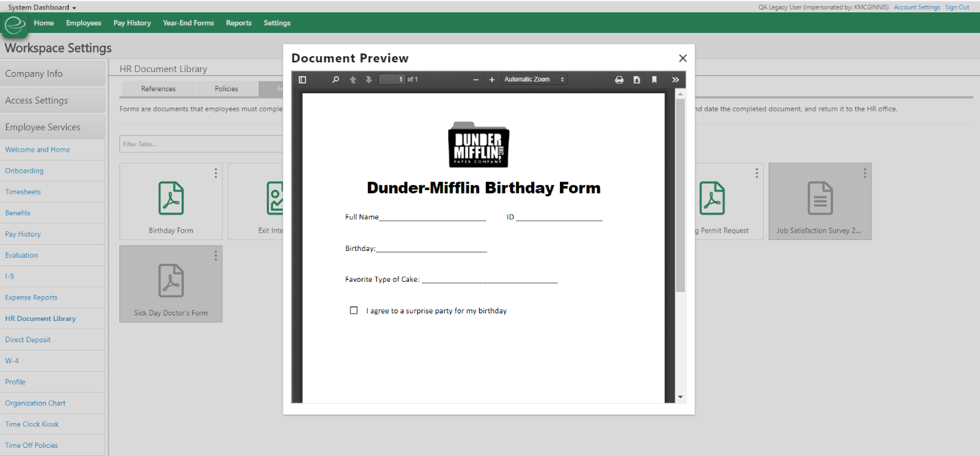Open Welcome and Home in the sidebar
980x456 pixels.
[38, 149]
